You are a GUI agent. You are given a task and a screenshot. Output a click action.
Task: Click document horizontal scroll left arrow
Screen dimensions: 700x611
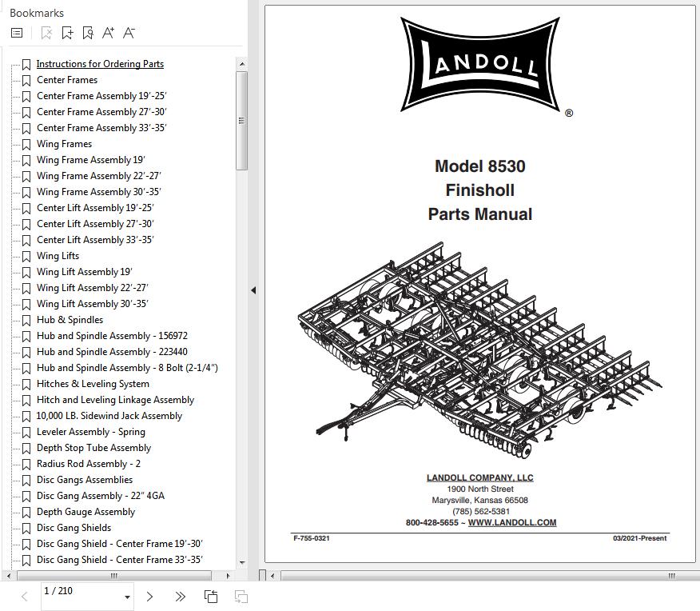(272, 576)
